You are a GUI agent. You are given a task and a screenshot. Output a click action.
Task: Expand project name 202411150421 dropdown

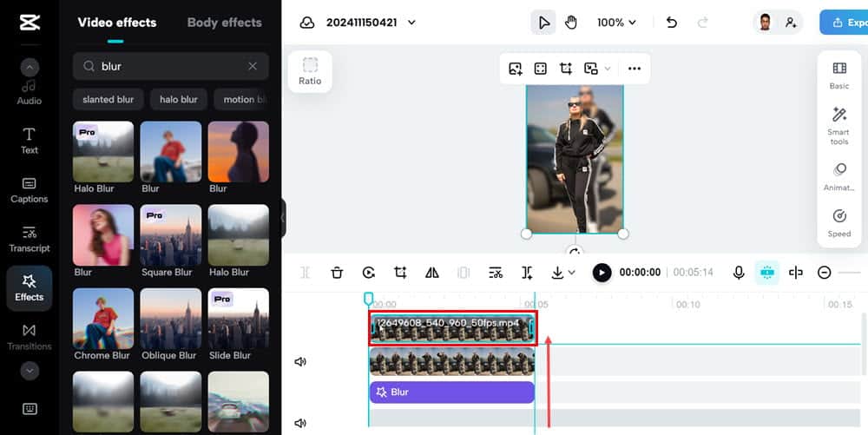pos(411,23)
